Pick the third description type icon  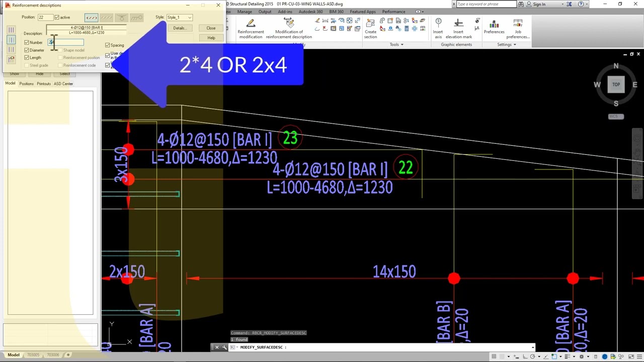(x=121, y=18)
